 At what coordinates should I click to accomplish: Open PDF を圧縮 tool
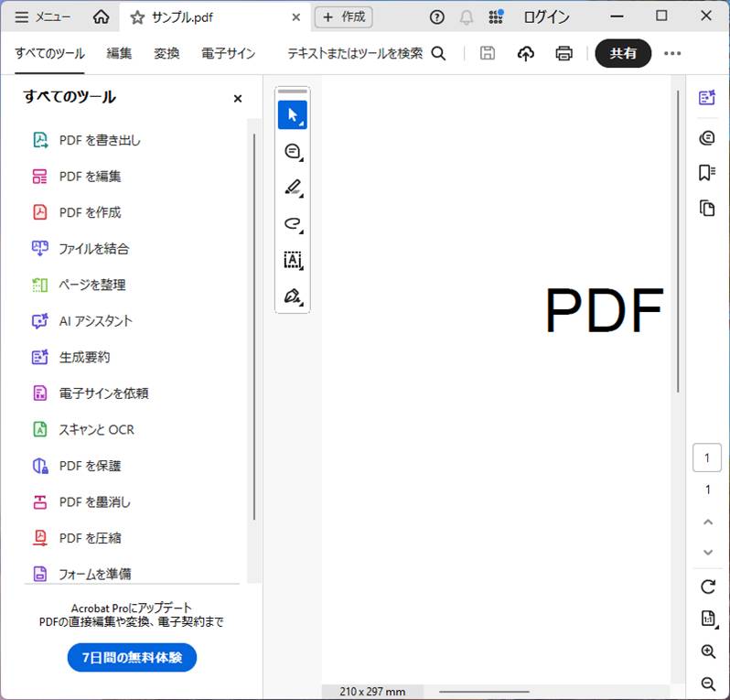77,538
